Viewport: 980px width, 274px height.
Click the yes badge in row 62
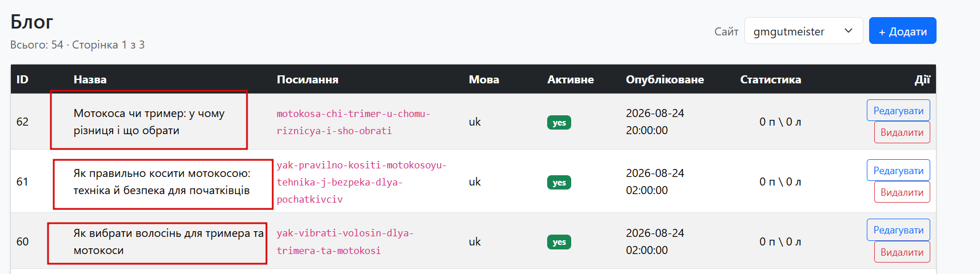tap(559, 122)
